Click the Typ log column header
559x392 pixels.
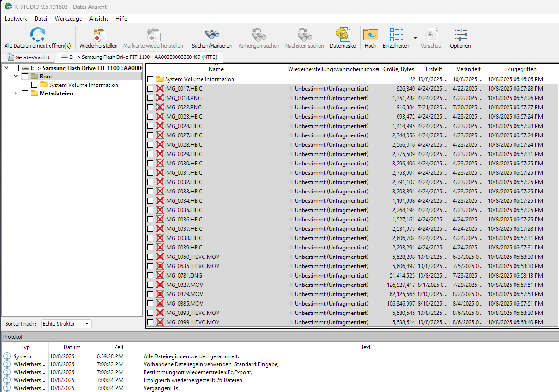point(25,347)
